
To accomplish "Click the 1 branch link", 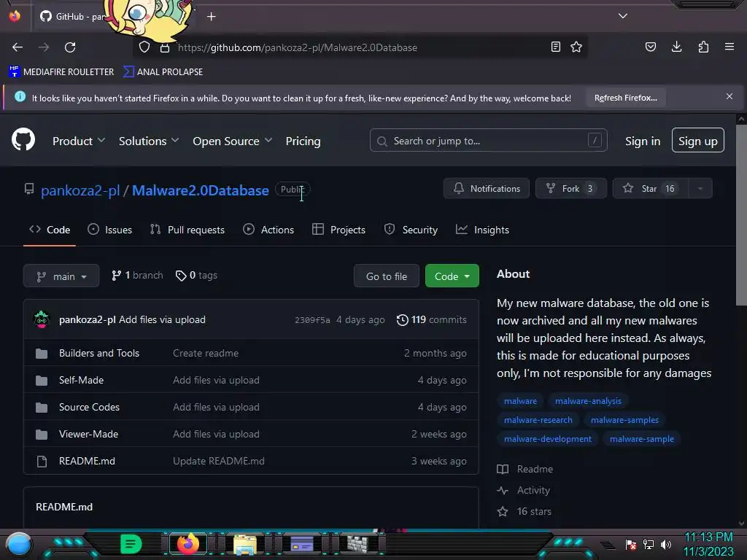I will point(137,275).
